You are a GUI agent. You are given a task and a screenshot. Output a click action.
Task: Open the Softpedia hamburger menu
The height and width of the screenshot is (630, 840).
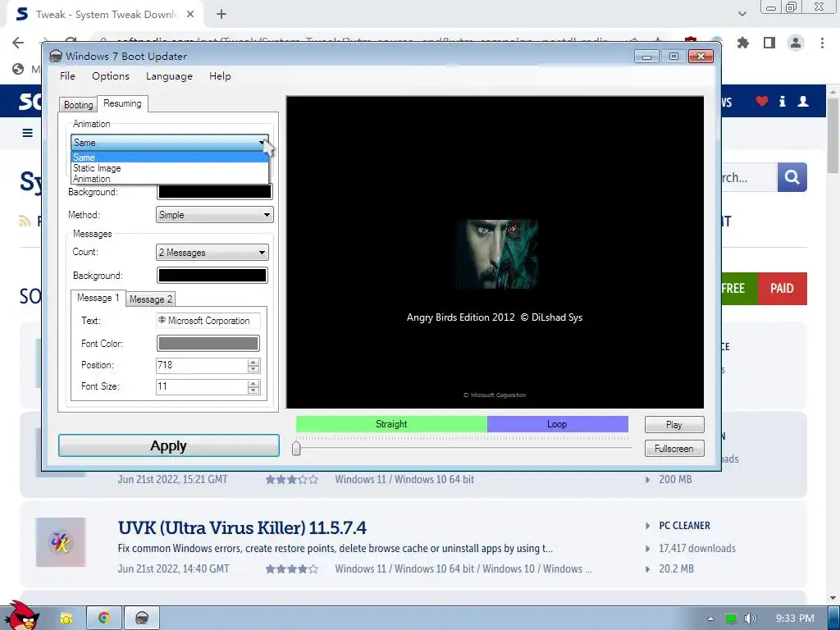click(28, 133)
